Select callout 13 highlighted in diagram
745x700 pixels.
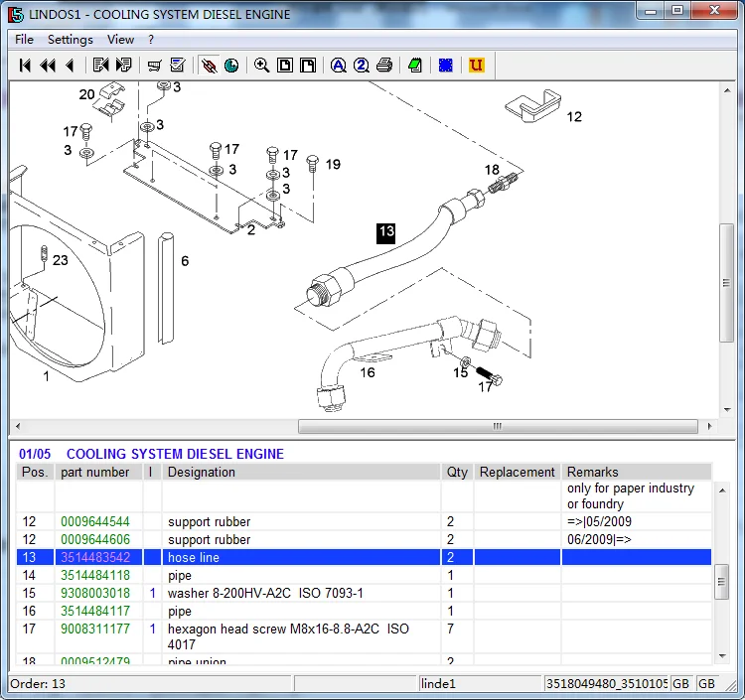coord(385,233)
